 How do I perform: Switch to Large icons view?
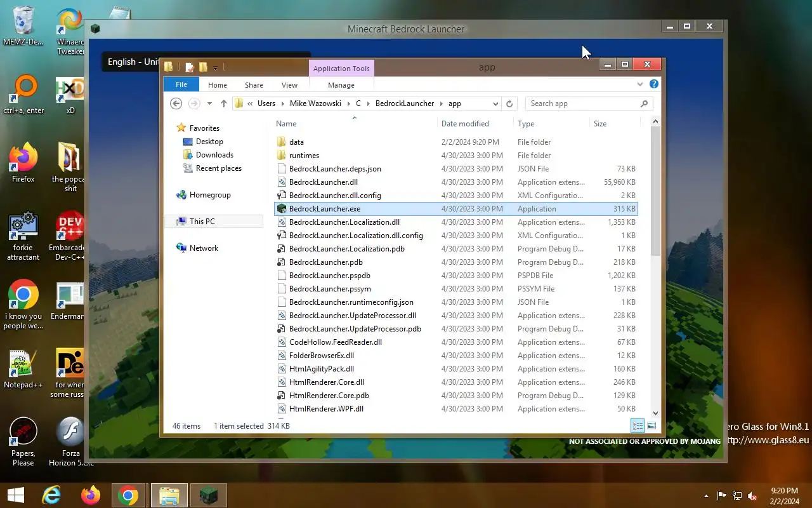pyautogui.click(x=651, y=425)
